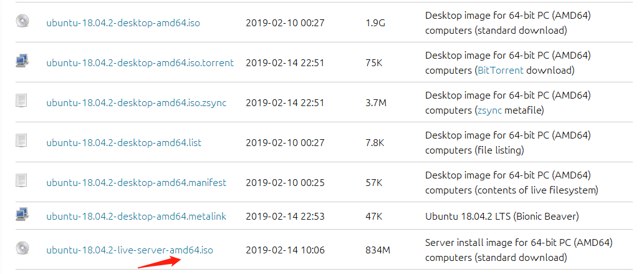The image size is (644, 274).
Task: Click the file icon beside desktop-amd64.iso.zsync
Action: (21, 100)
